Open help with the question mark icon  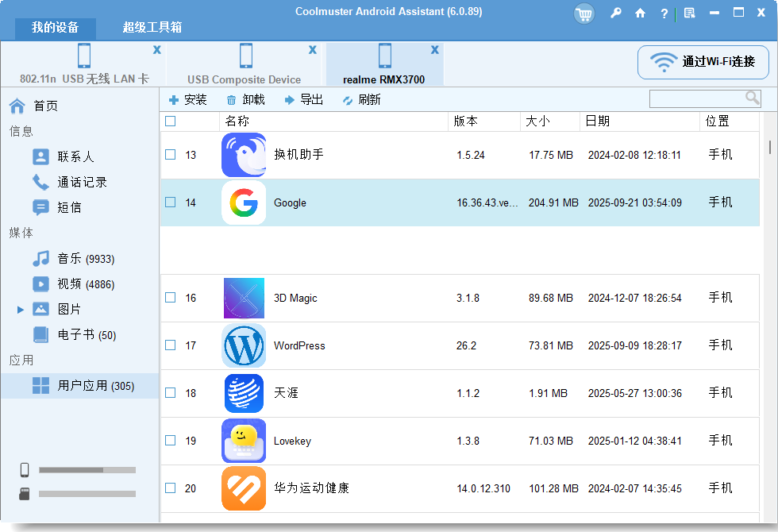tap(664, 13)
